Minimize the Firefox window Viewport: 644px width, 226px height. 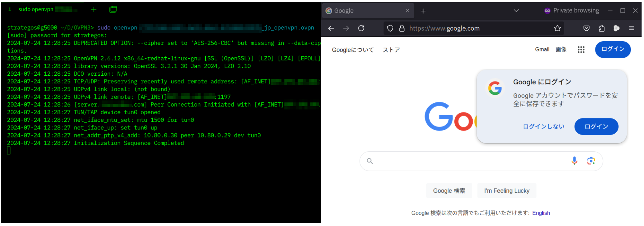coord(610,11)
